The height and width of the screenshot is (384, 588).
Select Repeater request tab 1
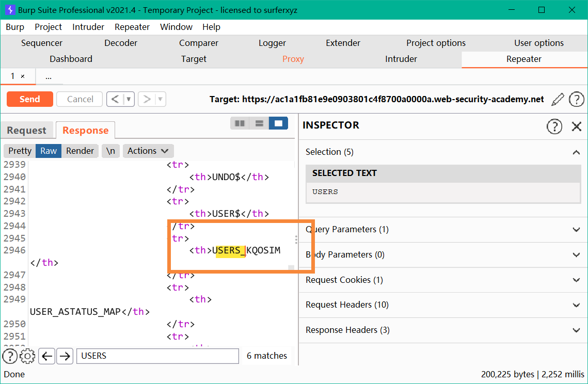click(x=13, y=76)
